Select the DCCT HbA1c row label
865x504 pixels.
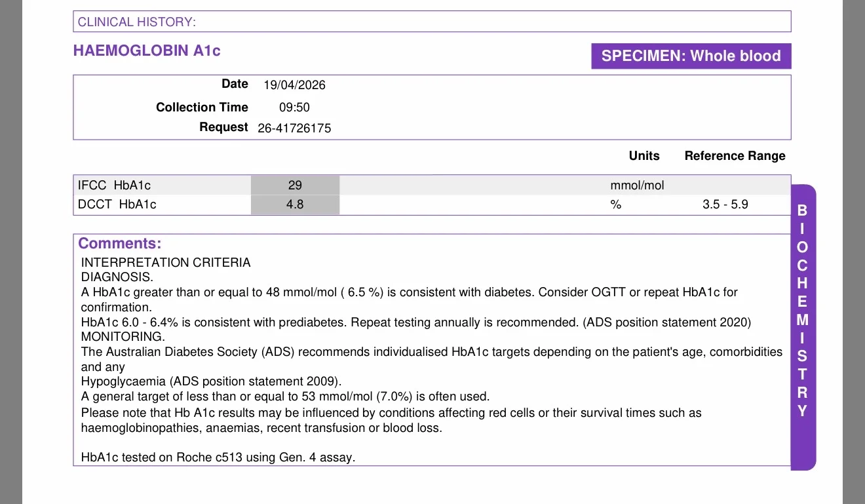[117, 204]
